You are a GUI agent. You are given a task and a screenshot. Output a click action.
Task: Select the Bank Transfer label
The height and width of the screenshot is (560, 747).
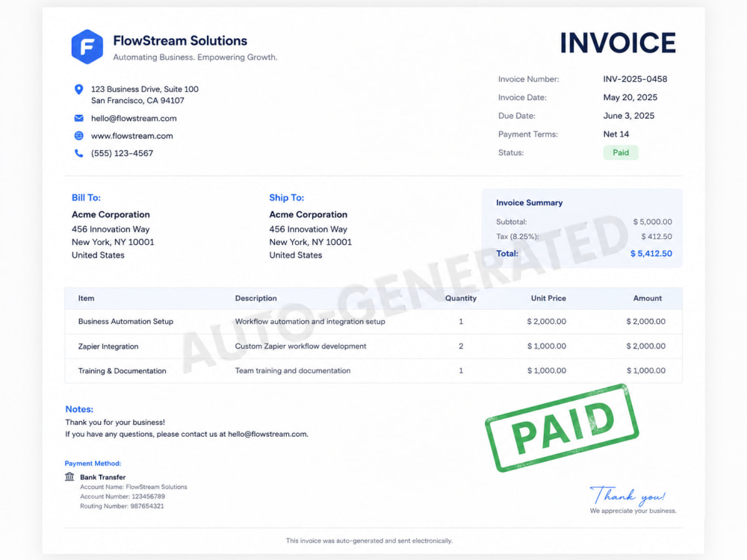tap(103, 477)
